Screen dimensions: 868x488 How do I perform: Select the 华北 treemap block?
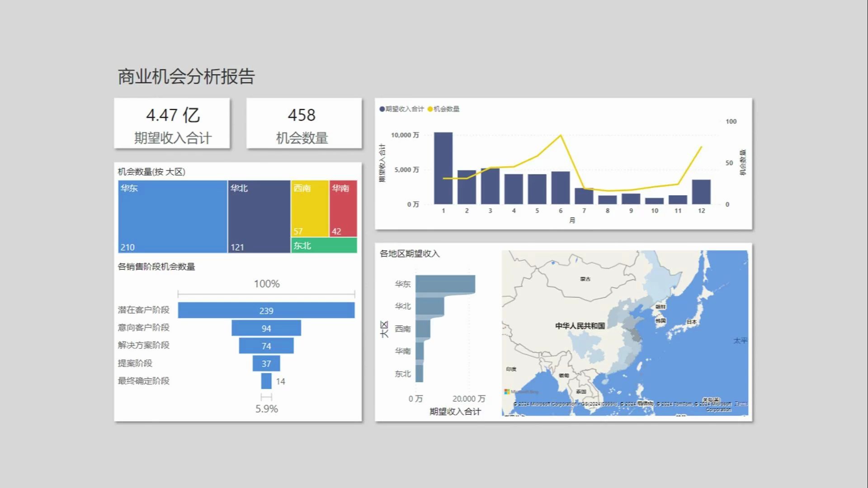(x=259, y=216)
